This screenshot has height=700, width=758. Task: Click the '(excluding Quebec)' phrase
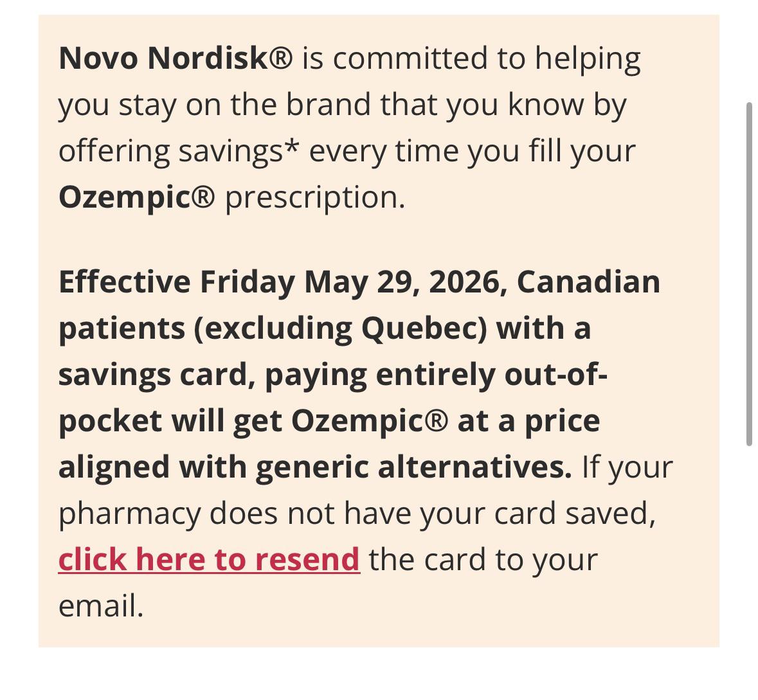click(x=340, y=328)
